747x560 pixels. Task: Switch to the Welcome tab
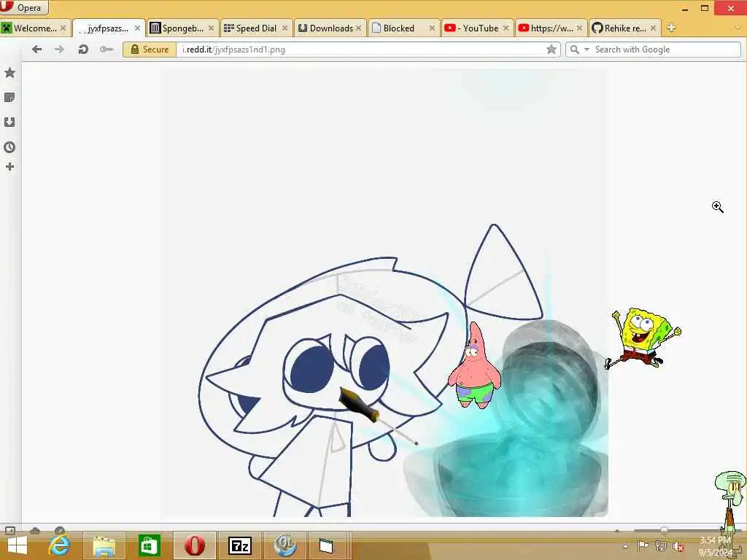(35, 28)
